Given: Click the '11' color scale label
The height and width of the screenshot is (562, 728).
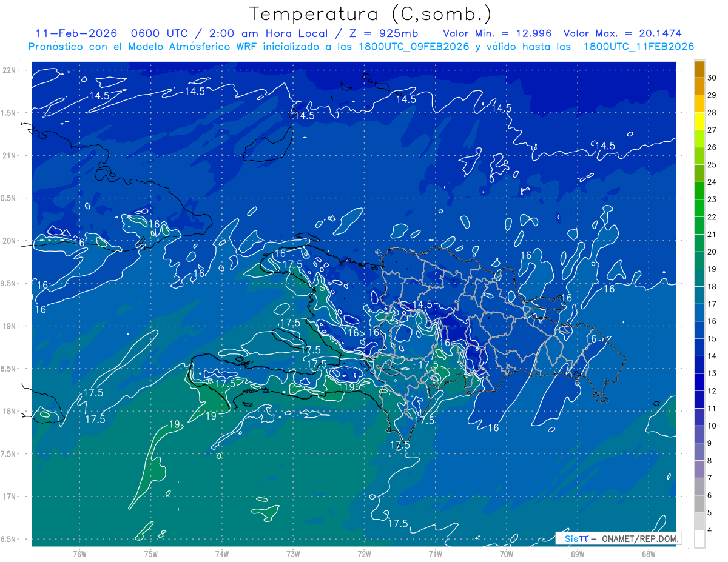Looking at the screenshot, I should click(712, 409).
